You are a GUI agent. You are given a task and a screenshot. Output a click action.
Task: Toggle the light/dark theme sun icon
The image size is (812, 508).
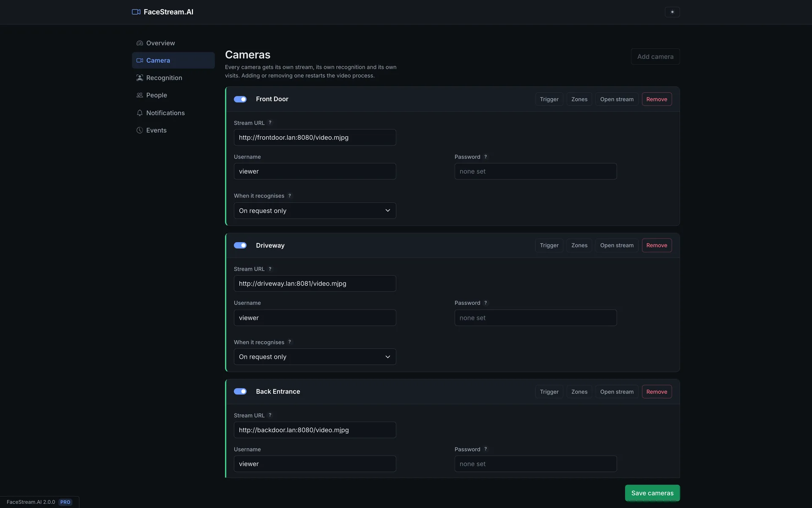(x=672, y=12)
